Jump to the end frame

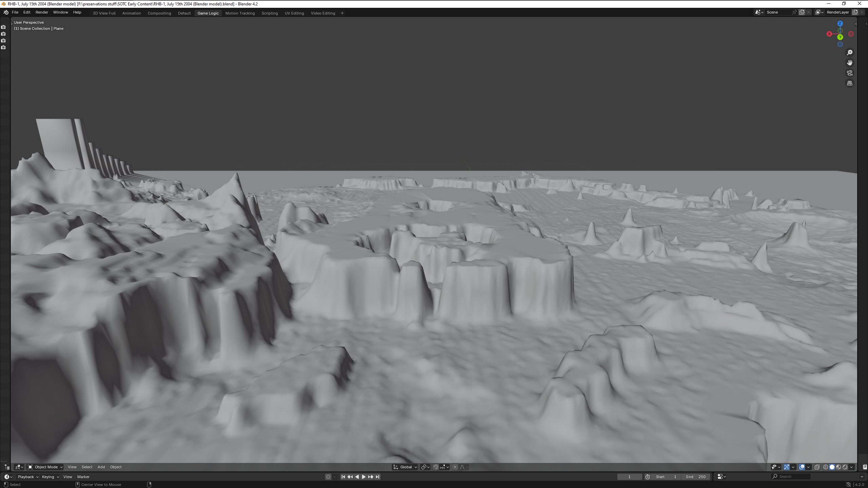[377, 477]
